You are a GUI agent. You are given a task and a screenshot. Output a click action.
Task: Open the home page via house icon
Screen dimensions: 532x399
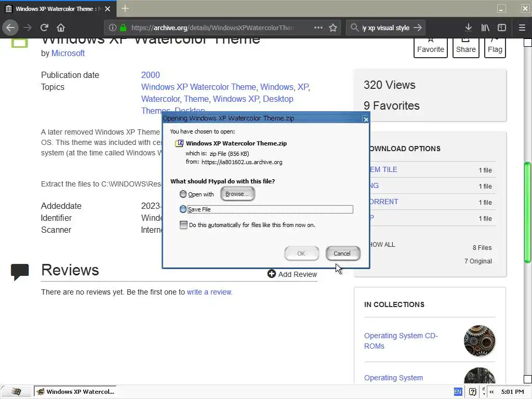(61, 28)
